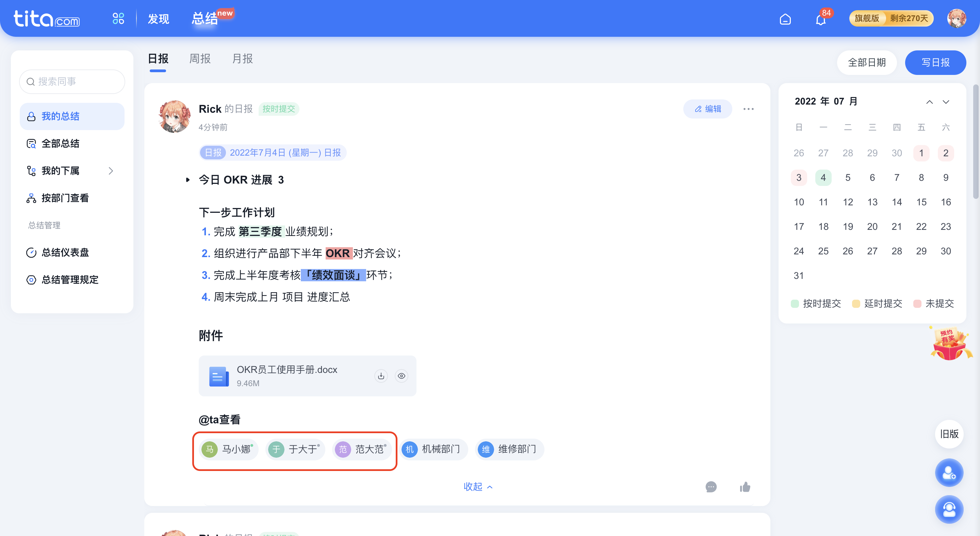Click the page vertical scrollbar
This screenshot has height=536, width=980.
click(976, 142)
